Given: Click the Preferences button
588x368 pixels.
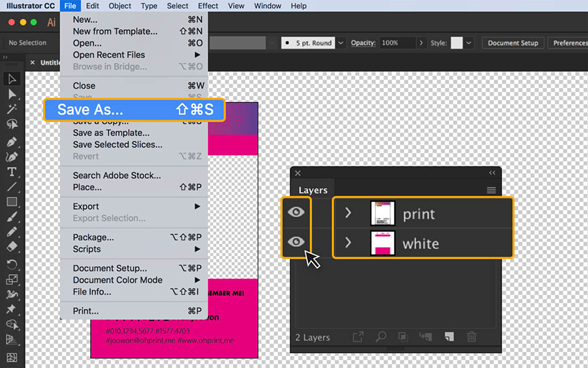Looking at the screenshot, I should [x=569, y=43].
